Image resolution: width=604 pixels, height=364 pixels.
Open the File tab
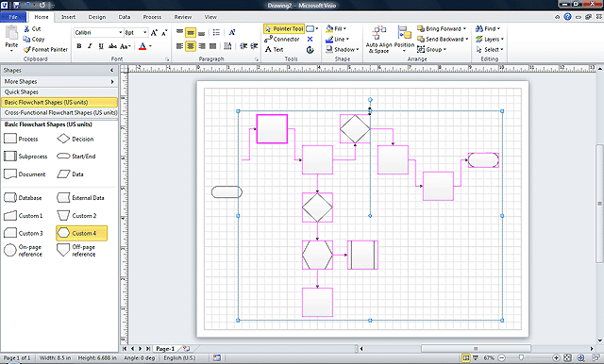[13, 17]
